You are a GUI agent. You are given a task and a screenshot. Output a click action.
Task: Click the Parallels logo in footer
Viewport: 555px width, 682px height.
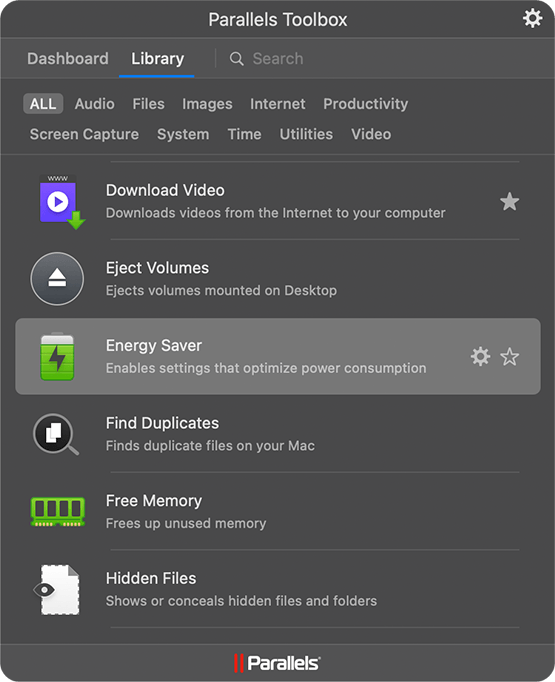[x=278, y=663]
